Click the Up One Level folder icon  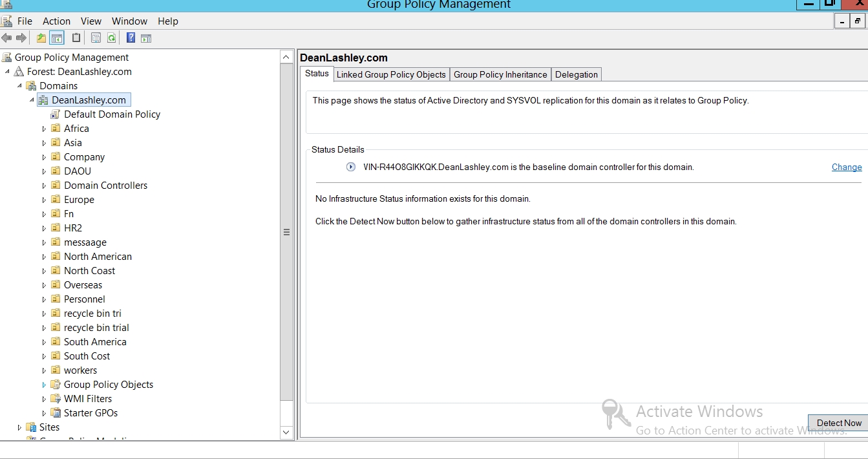(x=41, y=38)
